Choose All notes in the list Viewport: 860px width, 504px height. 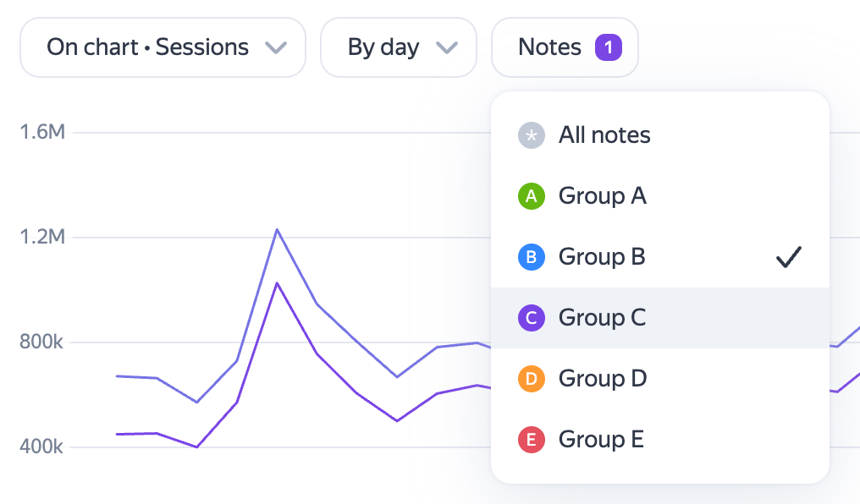pyautogui.click(x=659, y=135)
